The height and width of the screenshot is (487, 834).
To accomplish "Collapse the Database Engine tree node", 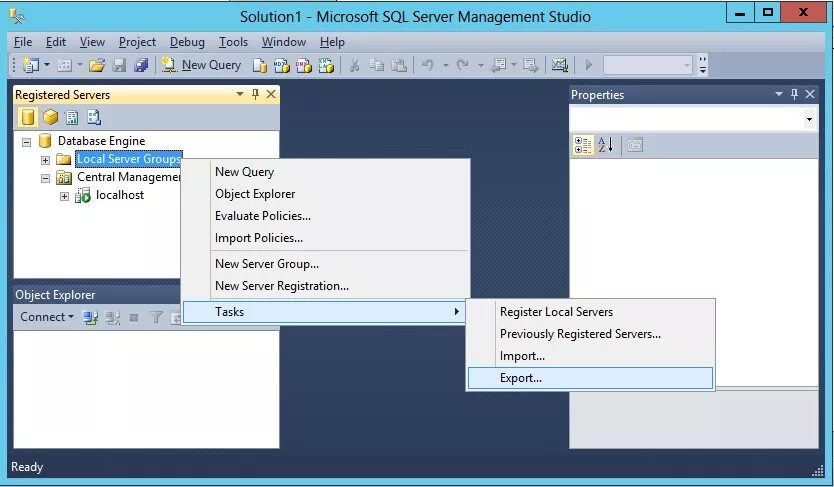I will (x=27, y=142).
